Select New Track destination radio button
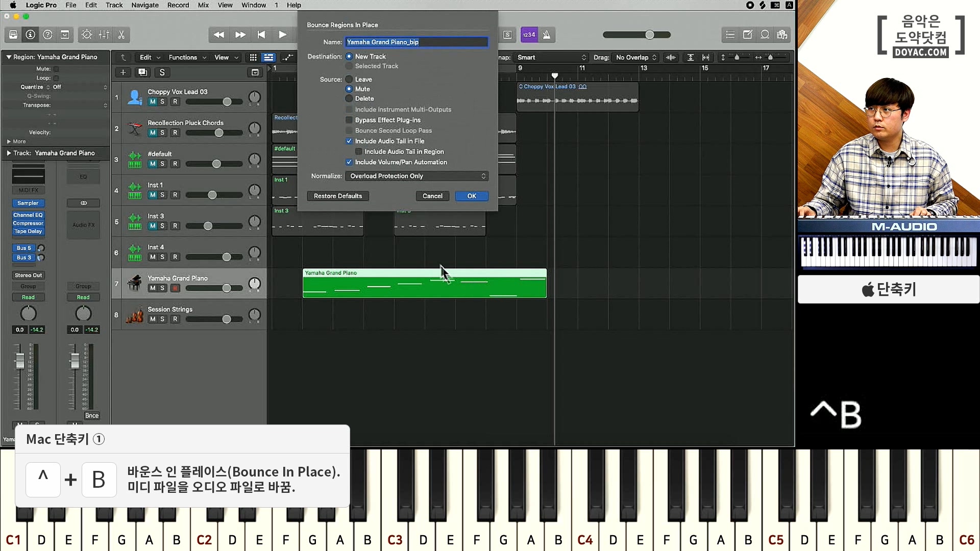980x551 pixels. point(349,57)
